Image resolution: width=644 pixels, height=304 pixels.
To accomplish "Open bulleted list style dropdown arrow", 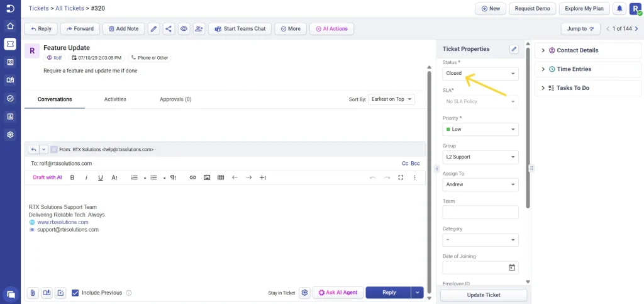I will coord(164,178).
